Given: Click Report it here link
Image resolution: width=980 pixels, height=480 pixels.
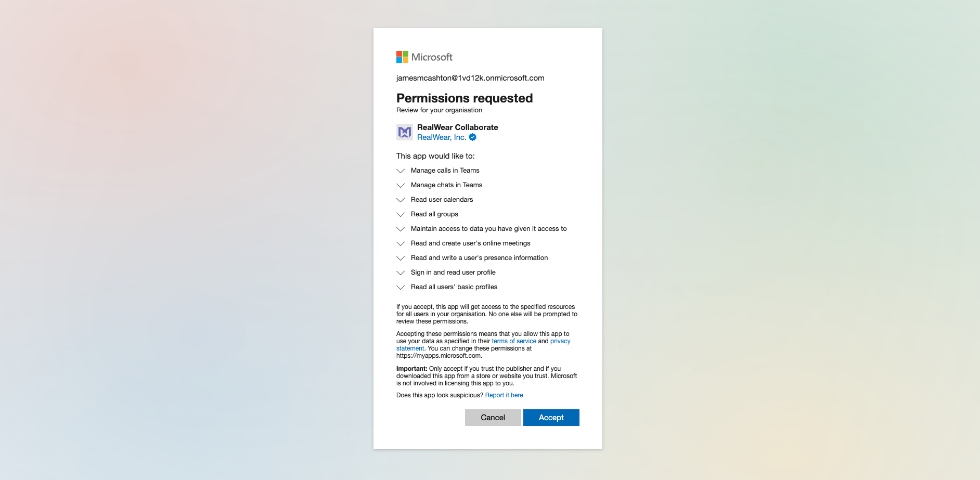Looking at the screenshot, I should (x=504, y=395).
